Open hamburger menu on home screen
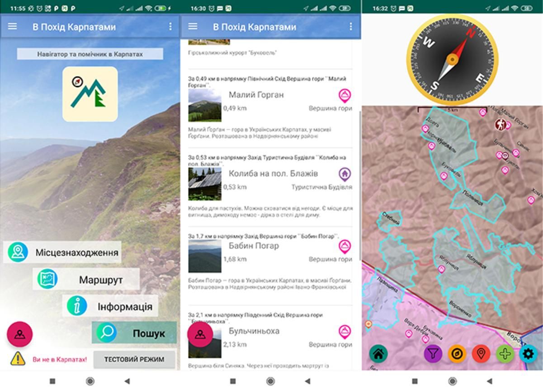The image size is (543, 392). 12,26
